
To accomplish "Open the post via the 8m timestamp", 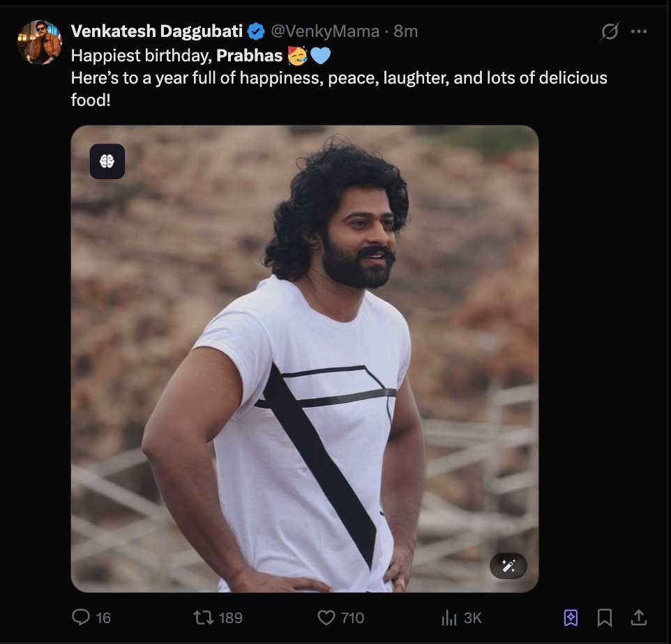I will tap(406, 31).
